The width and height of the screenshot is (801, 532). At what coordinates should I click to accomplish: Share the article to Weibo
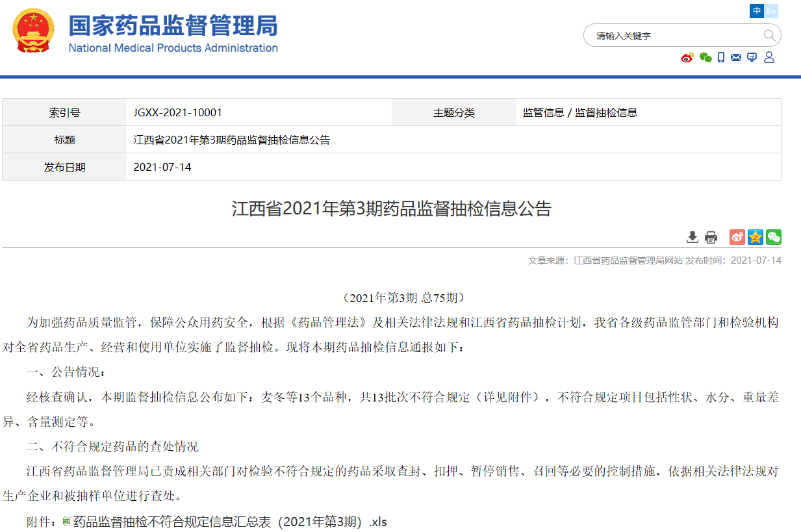click(x=737, y=237)
